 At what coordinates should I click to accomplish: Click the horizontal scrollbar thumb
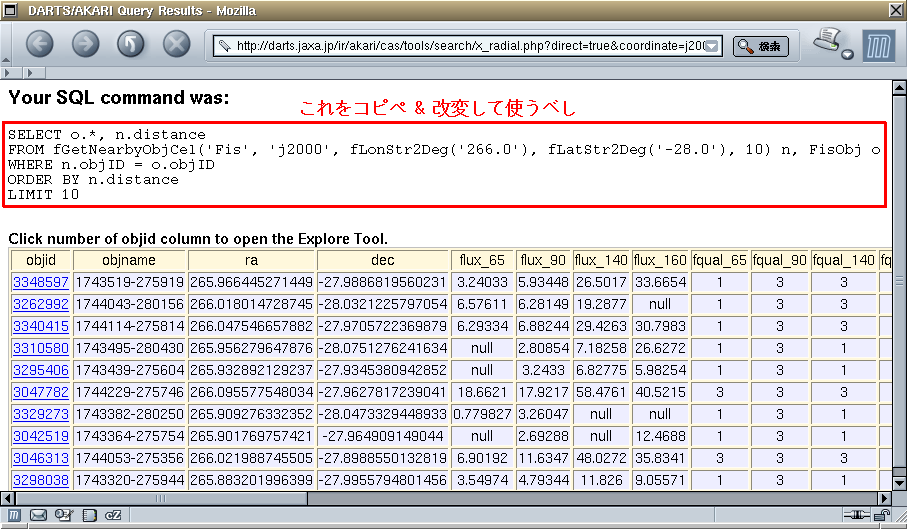click(x=161, y=498)
